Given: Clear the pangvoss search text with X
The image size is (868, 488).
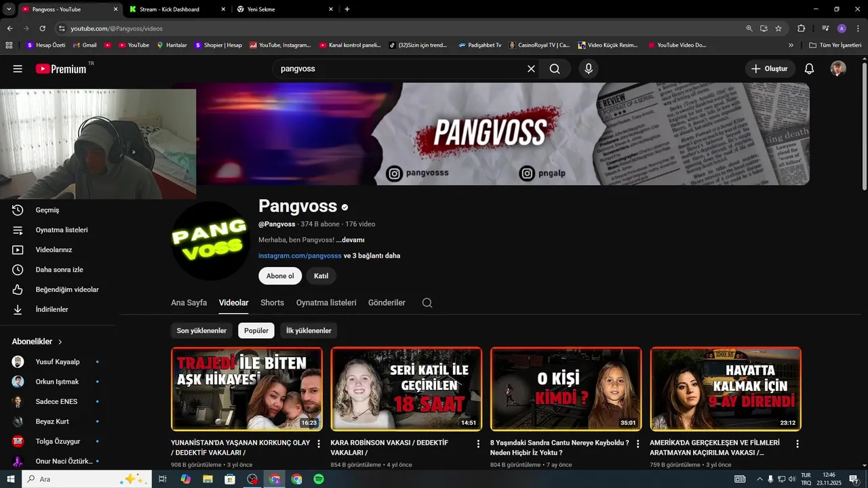Looking at the screenshot, I should click(531, 68).
